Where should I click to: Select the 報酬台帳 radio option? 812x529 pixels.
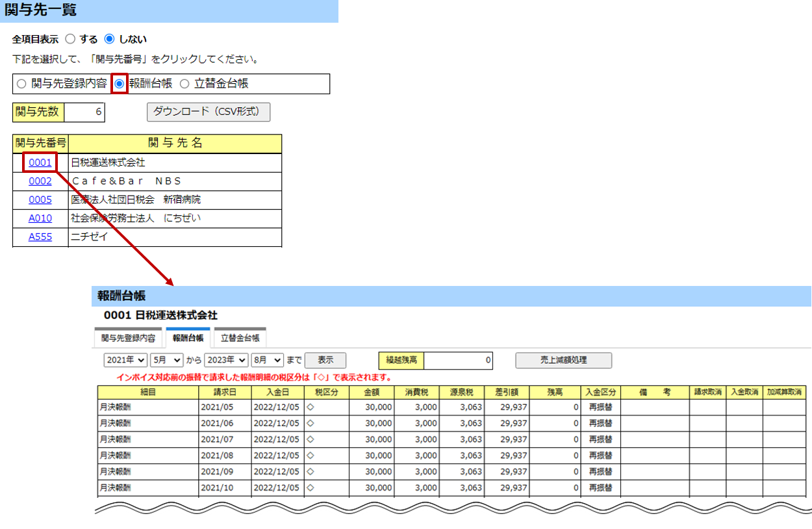pyautogui.click(x=119, y=84)
